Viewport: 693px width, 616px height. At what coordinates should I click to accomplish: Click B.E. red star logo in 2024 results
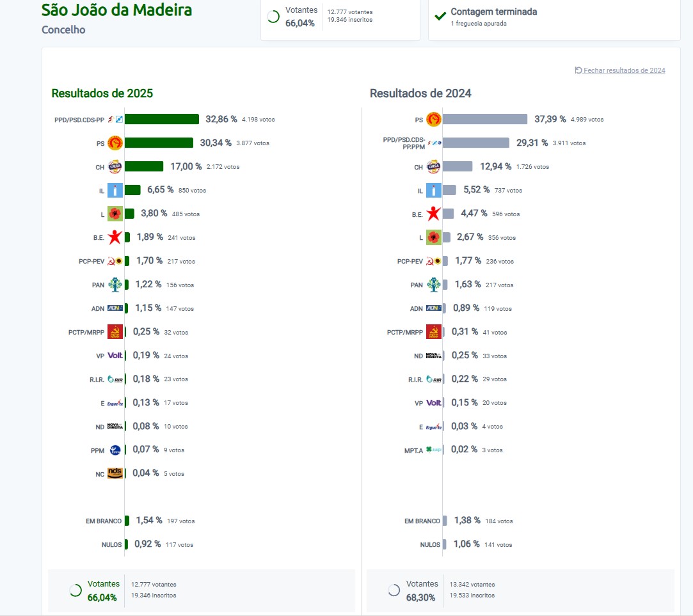point(434,214)
